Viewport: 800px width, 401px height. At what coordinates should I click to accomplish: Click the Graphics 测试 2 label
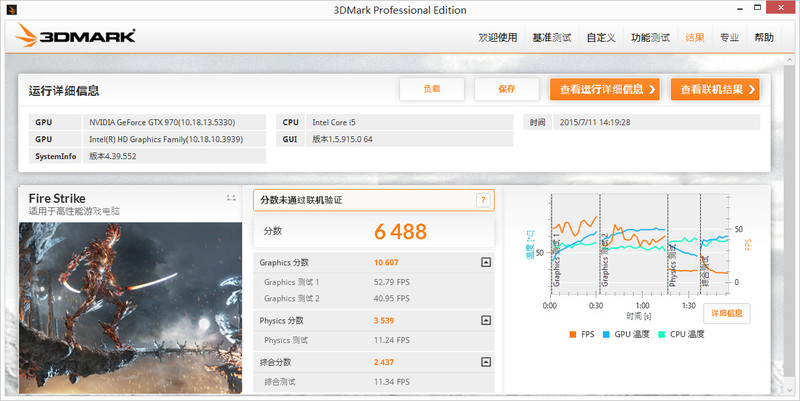point(291,298)
